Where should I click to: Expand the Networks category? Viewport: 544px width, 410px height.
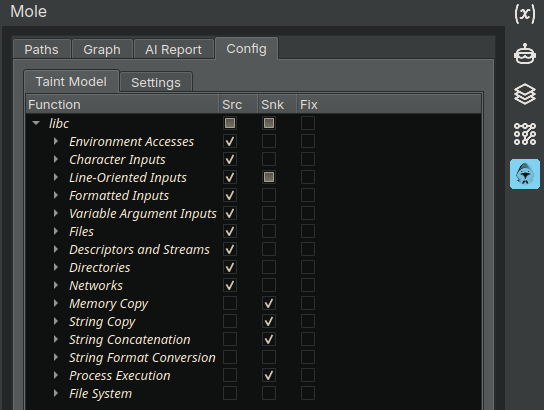56,285
